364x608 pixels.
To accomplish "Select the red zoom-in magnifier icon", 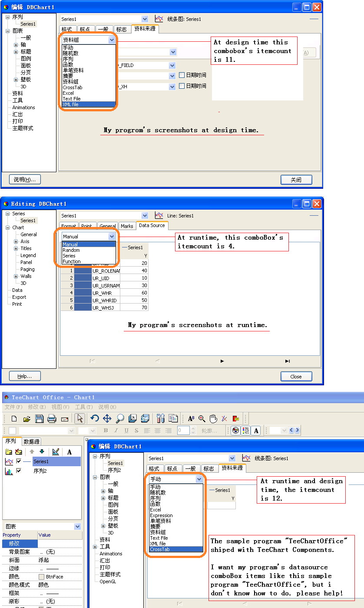I will (202, 419).
